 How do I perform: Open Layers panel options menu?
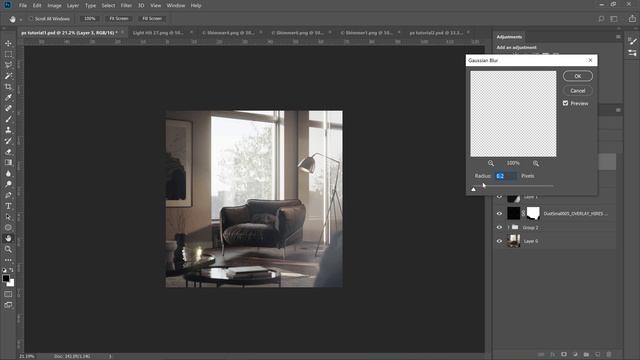[x=618, y=110]
